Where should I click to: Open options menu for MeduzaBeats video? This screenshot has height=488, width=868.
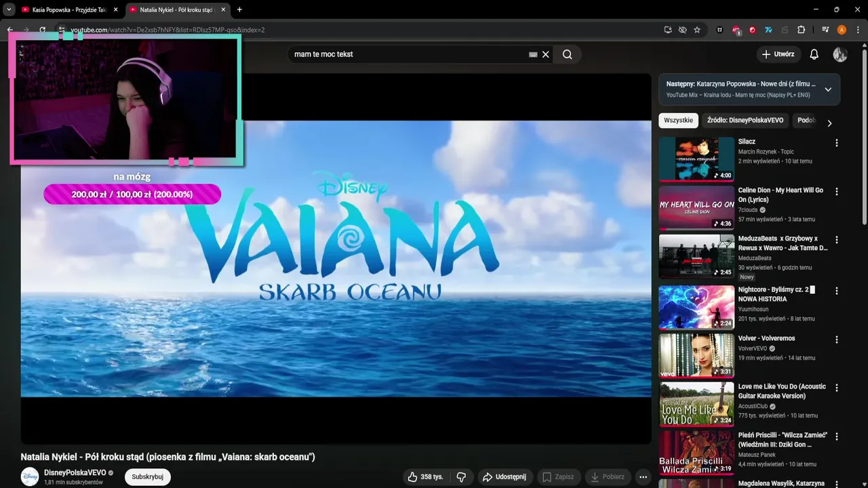[x=837, y=240]
